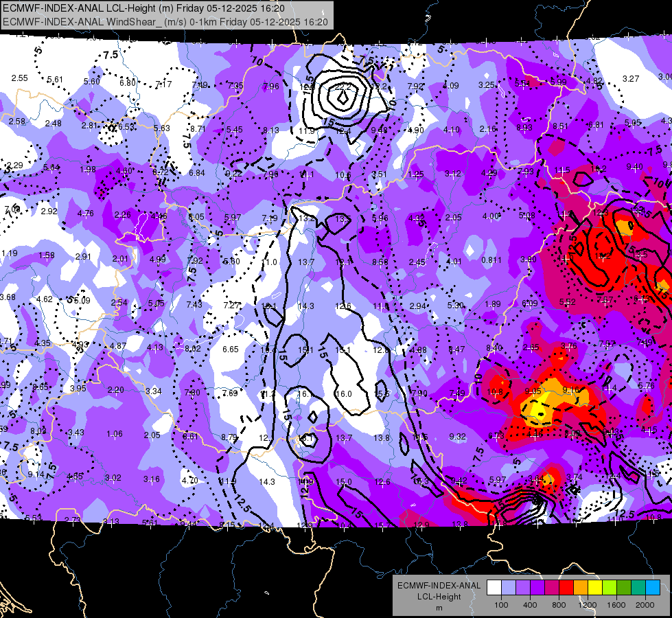Select the magenta legend swatch
Image resolution: width=672 pixels, height=618 pixels.
[552, 588]
